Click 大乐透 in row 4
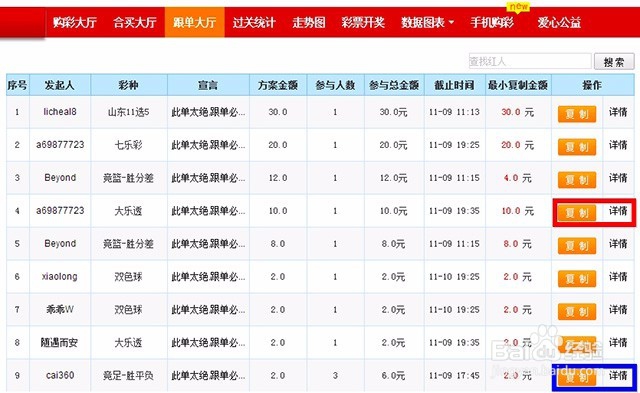 tap(128, 211)
